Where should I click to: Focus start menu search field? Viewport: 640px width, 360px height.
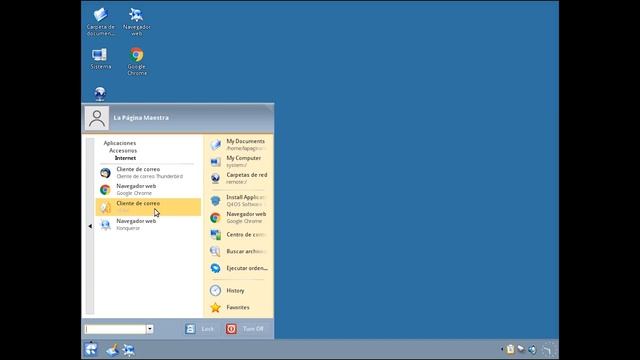point(116,329)
